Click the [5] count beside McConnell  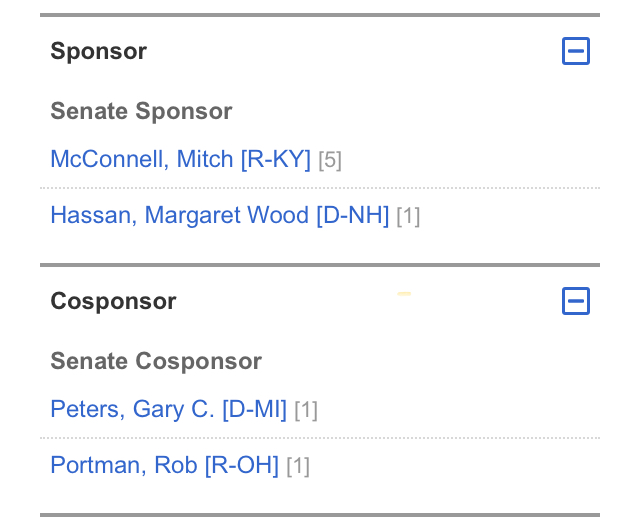coord(330,160)
